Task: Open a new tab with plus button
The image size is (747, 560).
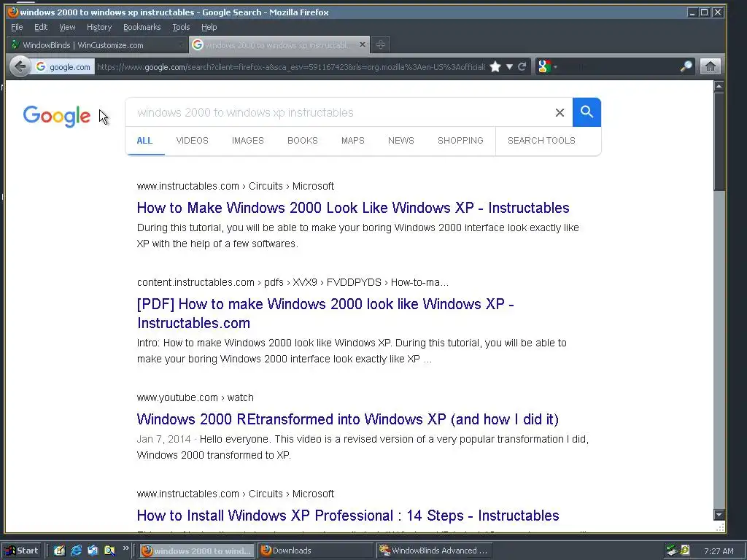Action: pos(380,44)
